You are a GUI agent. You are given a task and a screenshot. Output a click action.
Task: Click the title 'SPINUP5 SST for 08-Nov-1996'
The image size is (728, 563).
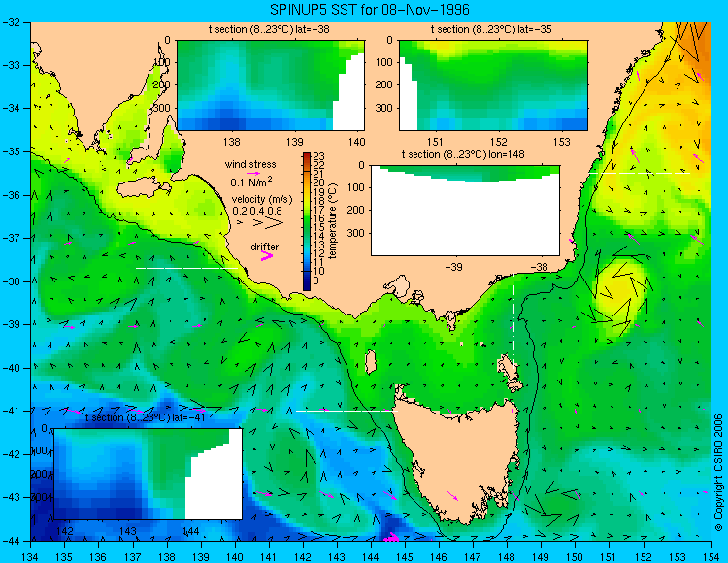(370, 10)
